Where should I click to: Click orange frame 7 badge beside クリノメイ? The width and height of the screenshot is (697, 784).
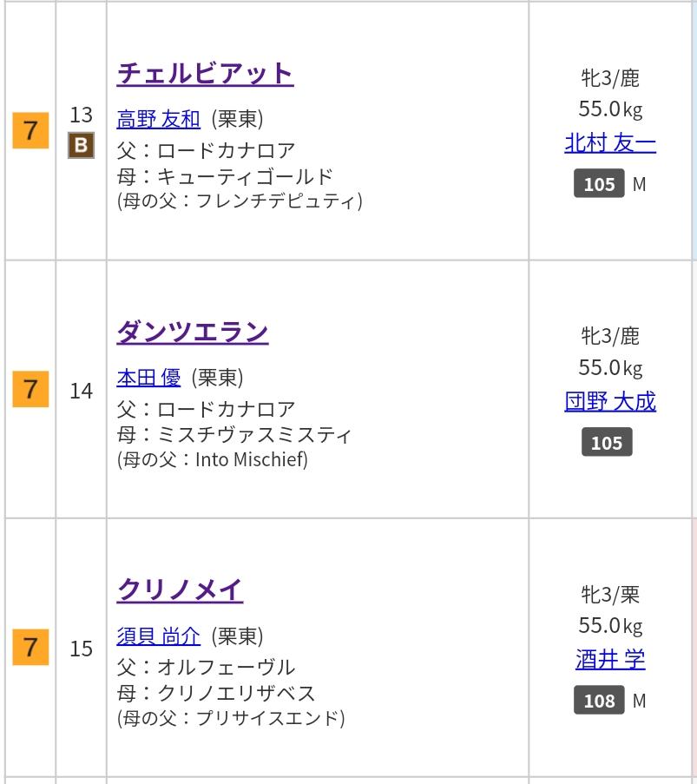tap(30, 648)
